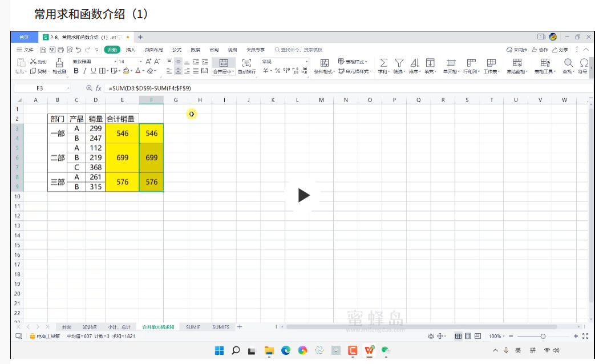The image size is (595, 364).
Task: Click the Insert Function fx icon
Action: click(x=98, y=88)
